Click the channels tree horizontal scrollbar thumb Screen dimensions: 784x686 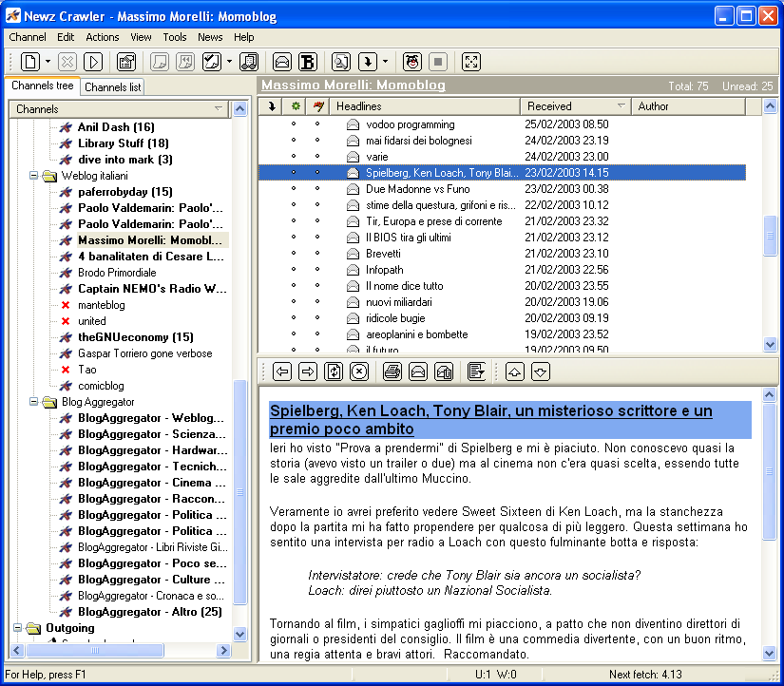click(93, 651)
